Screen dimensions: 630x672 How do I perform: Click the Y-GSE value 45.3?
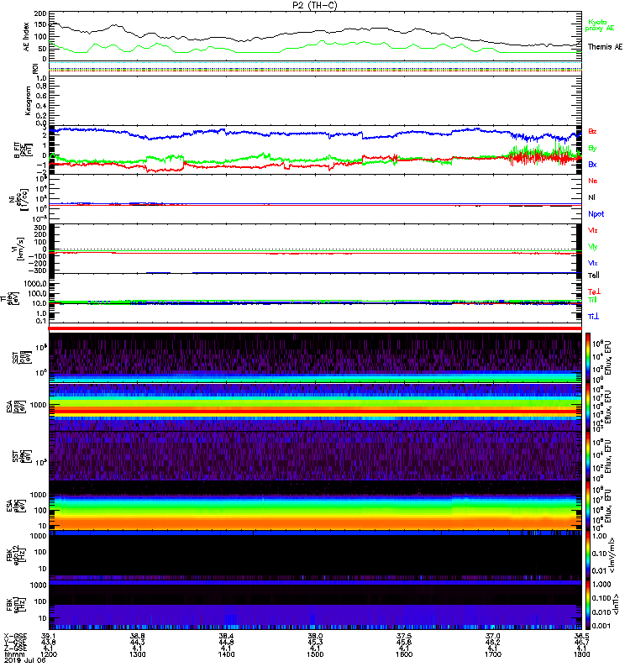click(x=315, y=643)
